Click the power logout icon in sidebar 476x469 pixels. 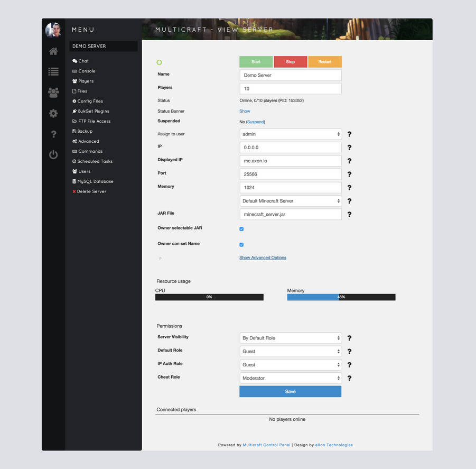tap(53, 154)
